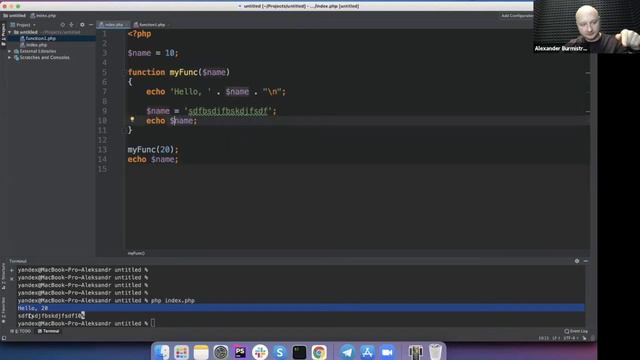Screen dimensions: 640x360
Task: Expand External Libraries node
Action: pos(10,51)
